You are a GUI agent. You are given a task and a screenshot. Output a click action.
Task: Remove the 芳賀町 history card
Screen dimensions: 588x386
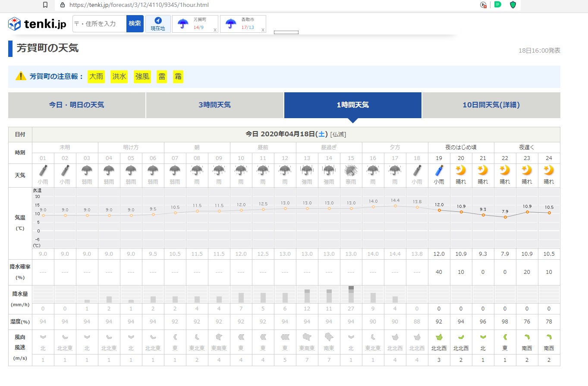click(215, 30)
